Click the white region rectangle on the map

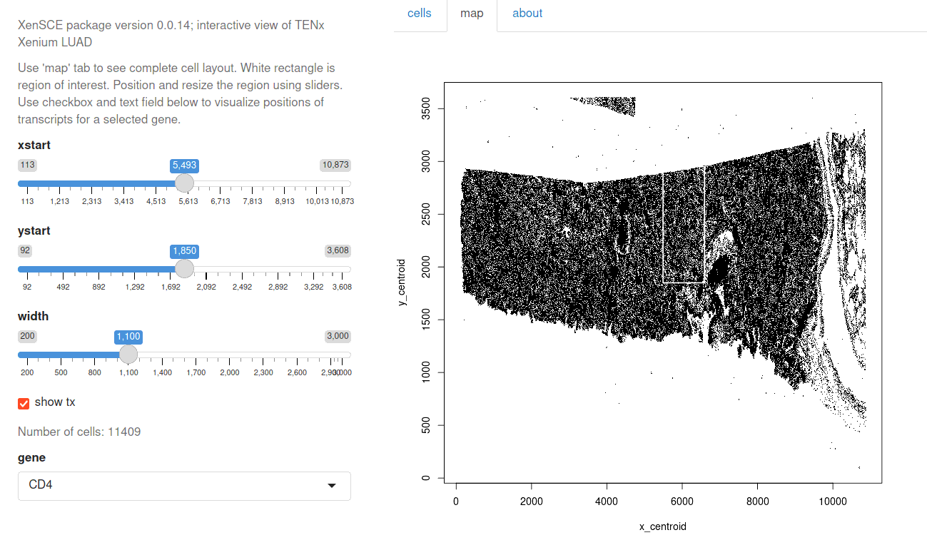pos(684,226)
